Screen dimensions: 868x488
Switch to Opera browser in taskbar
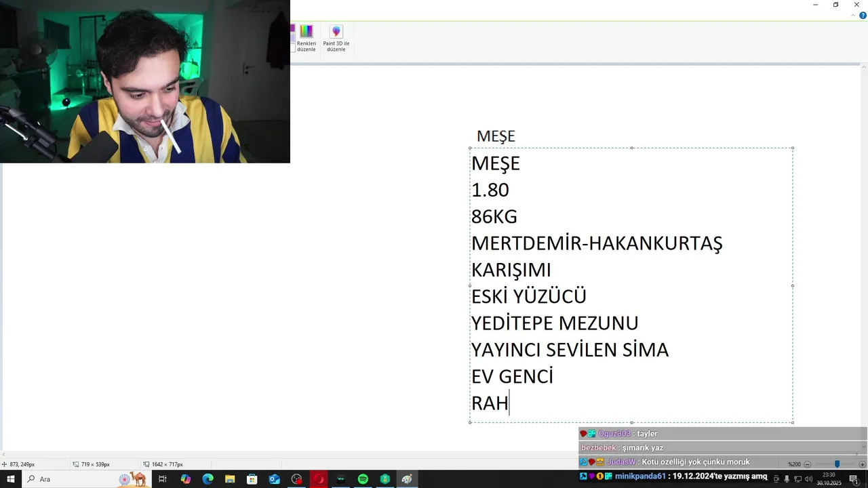(x=319, y=479)
